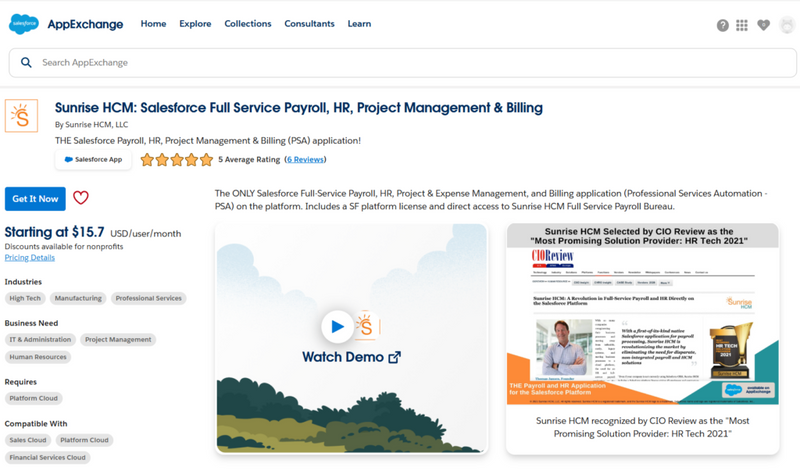The height and width of the screenshot is (470, 800).
Task: Go to the Home tab
Action: pos(154,23)
